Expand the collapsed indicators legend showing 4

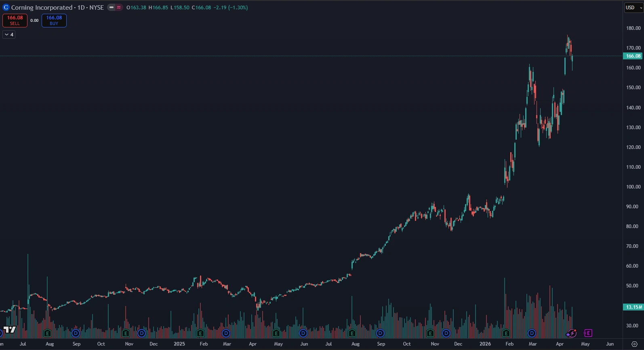(x=9, y=35)
